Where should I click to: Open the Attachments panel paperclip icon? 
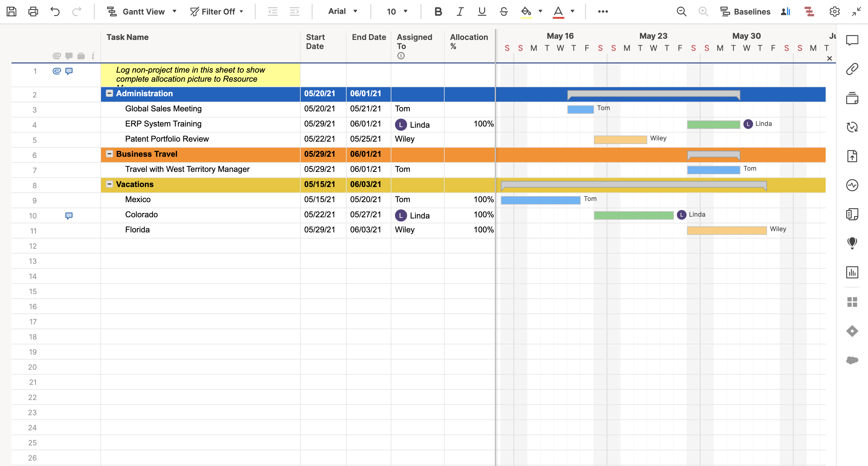[x=852, y=69]
